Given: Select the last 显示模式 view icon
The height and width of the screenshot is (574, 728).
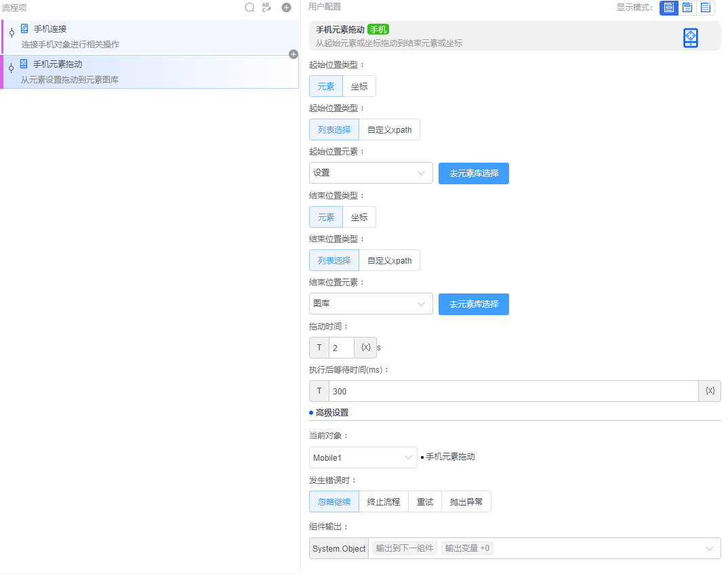Looking at the screenshot, I should 705,8.
